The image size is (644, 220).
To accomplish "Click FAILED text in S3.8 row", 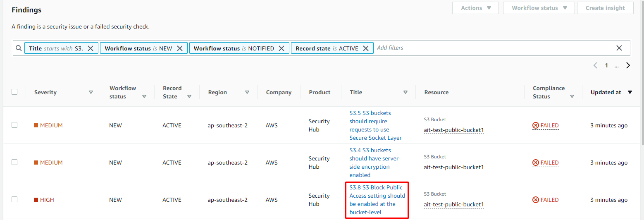I will (549, 200).
